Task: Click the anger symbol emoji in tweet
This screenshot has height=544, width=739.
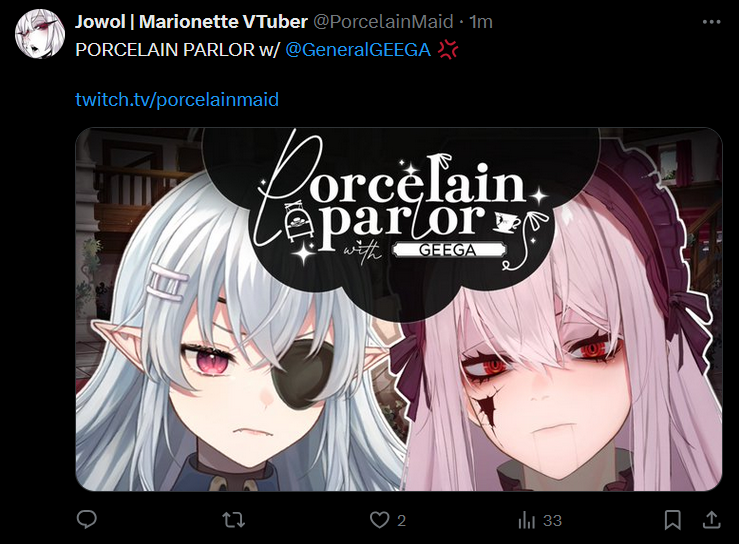Action: 448,49
